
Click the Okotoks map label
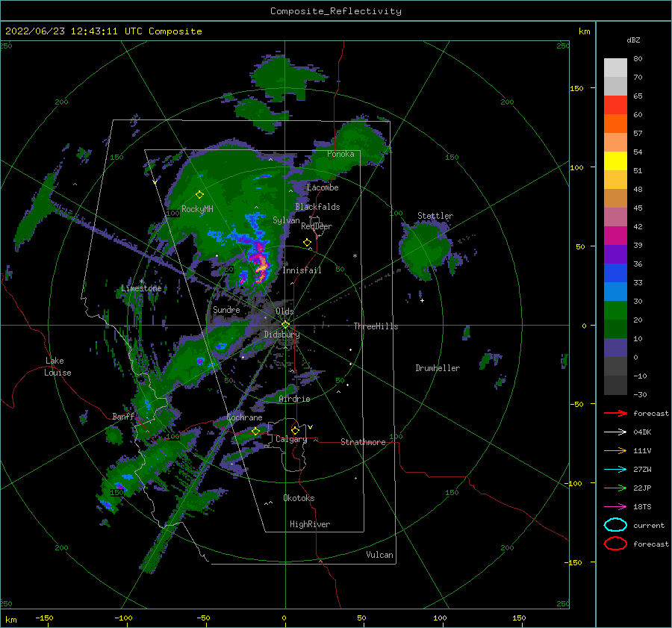[x=299, y=498]
